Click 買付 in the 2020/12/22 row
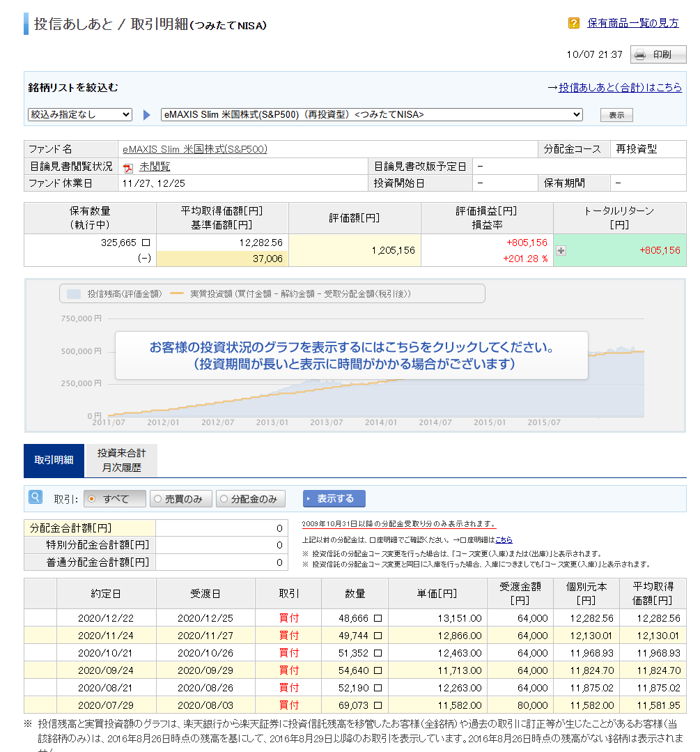Viewport: 700px width, 752px height. 289,618
